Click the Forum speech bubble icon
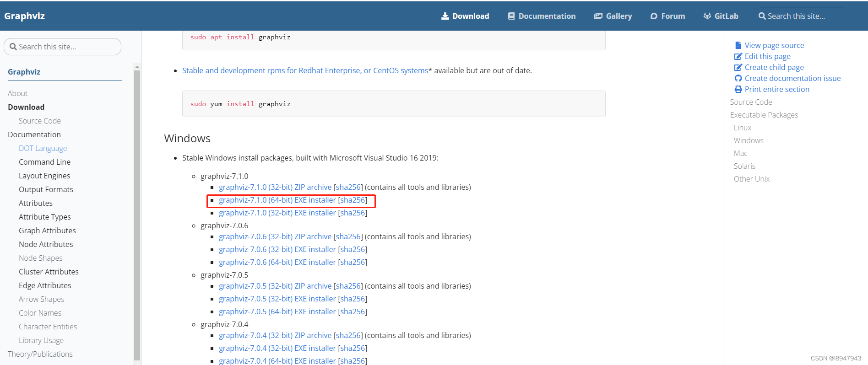The height and width of the screenshot is (365, 868). 654,16
